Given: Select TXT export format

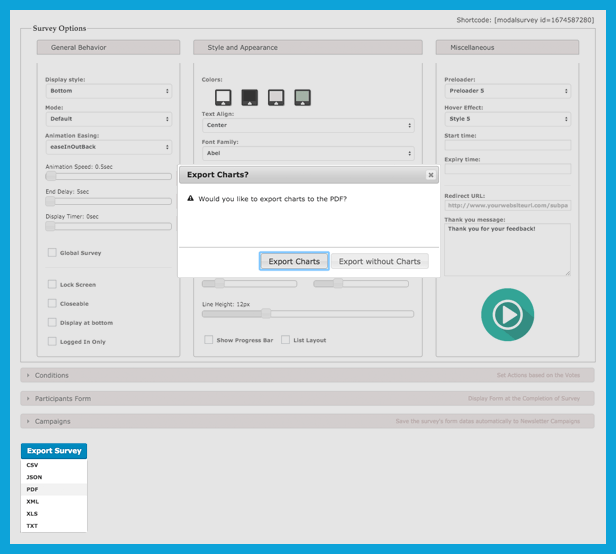Looking at the screenshot, I should (x=54, y=526).
